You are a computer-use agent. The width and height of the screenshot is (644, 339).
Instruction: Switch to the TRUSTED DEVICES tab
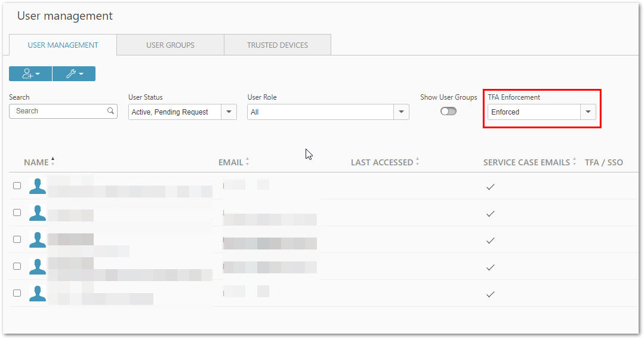tap(278, 45)
